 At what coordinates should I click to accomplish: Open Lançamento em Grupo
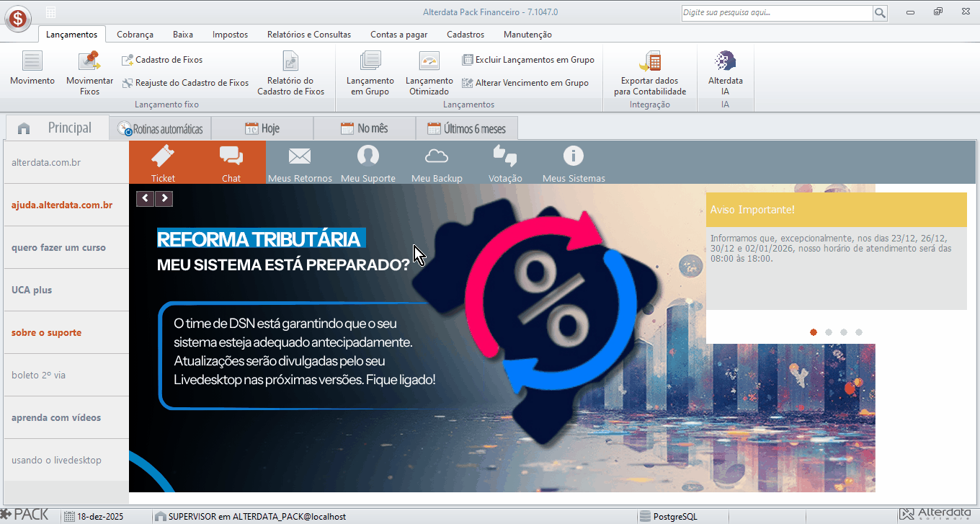[370, 73]
